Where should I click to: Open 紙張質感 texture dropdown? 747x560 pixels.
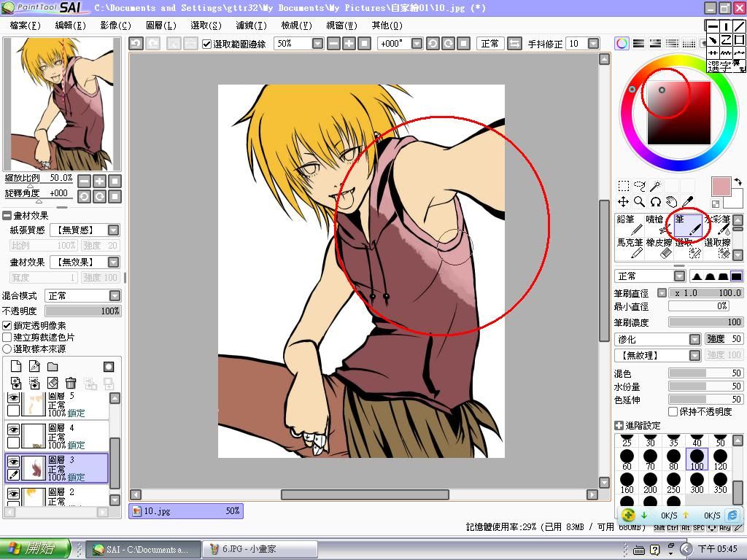[x=113, y=230]
